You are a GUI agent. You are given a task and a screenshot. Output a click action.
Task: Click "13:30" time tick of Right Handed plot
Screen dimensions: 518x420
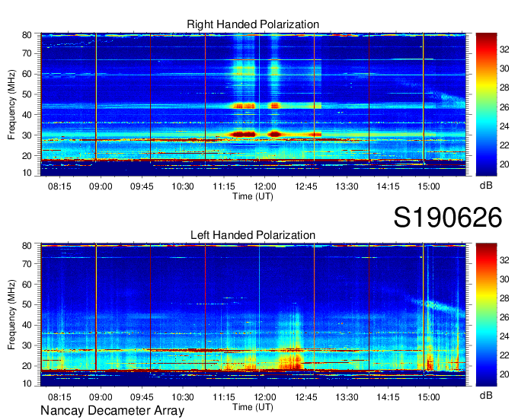(347, 186)
